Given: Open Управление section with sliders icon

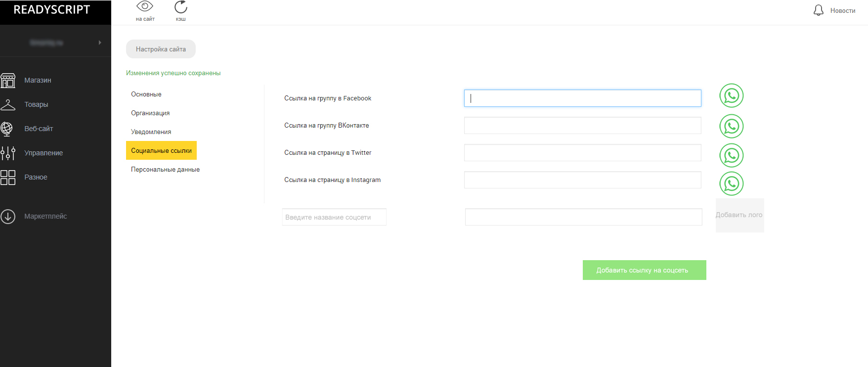Looking at the screenshot, I should coord(8,153).
